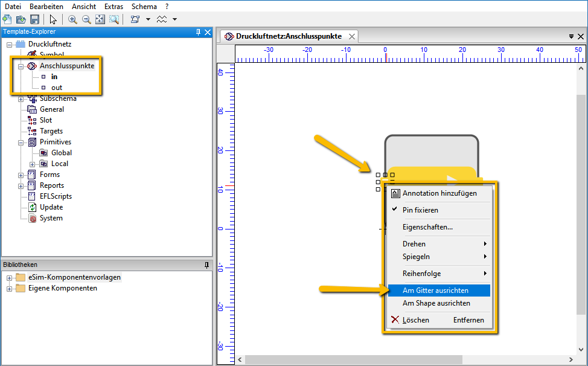The height and width of the screenshot is (366, 588).
Task: Open the document tab list dropdown arrow
Action: tap(571, 36)
